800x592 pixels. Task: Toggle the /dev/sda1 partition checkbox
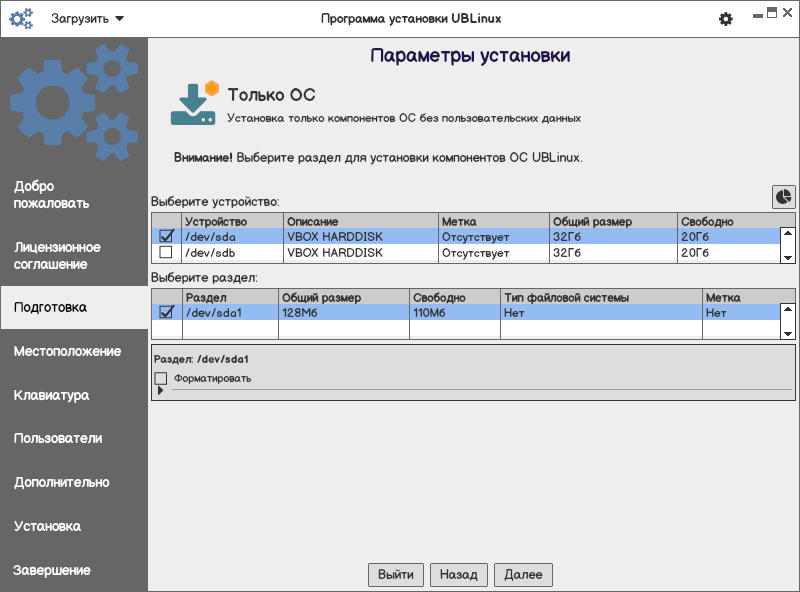(x=166, y=312)
